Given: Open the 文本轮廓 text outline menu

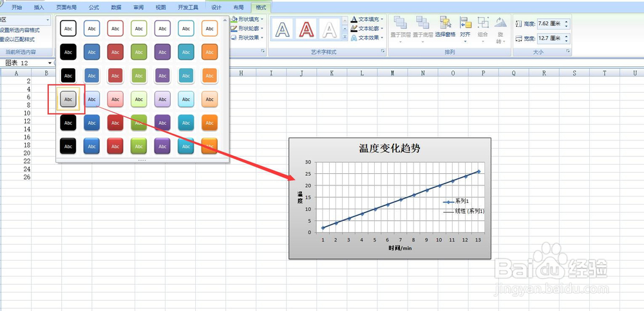Looking at the screenshot, I should tap(367, 28).
